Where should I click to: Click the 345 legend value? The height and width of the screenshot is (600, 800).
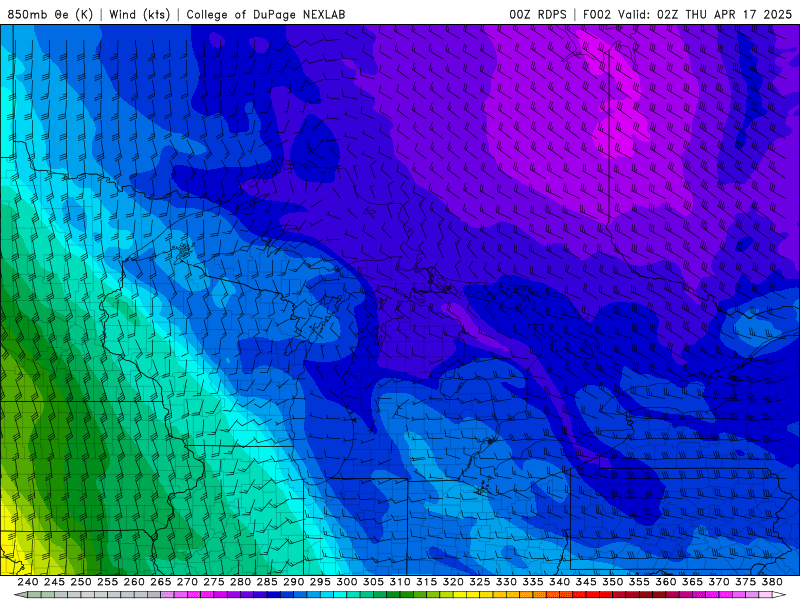point(586,582)
